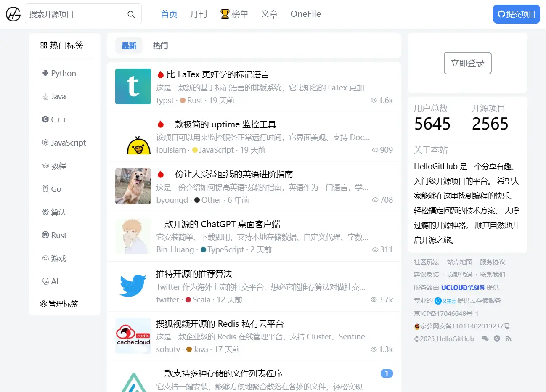Select the Python tag in sidebar
546x392 pixels.
click(x=63, y=74)
